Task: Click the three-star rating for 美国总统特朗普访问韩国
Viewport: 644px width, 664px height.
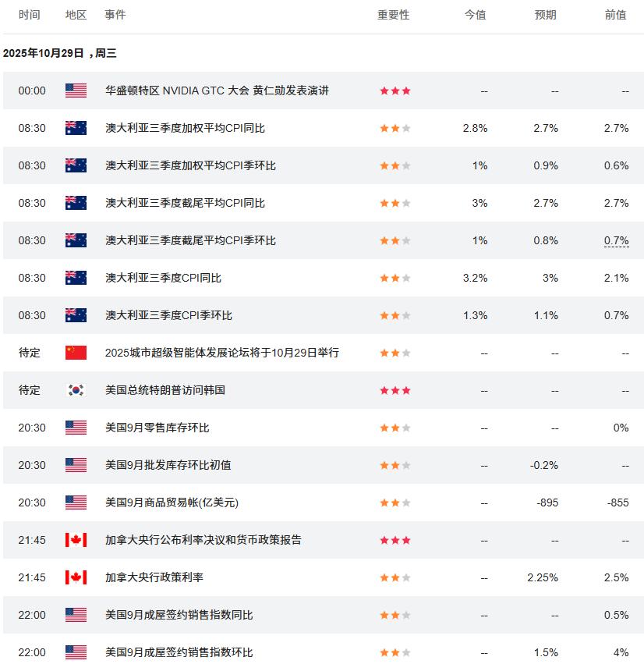Action: pyautogui.click(x=395, y=390)
